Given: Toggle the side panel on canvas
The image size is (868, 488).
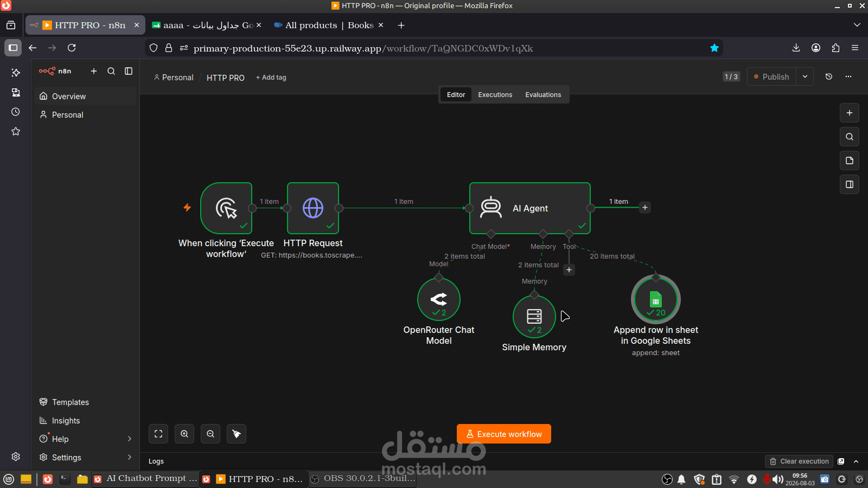Looking at the screenshot, I should pos(850,184).
